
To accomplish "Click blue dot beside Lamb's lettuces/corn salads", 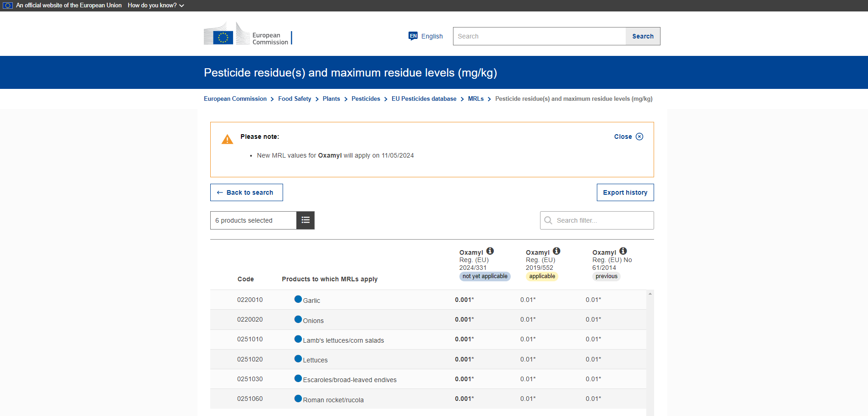I will [298, 339].
